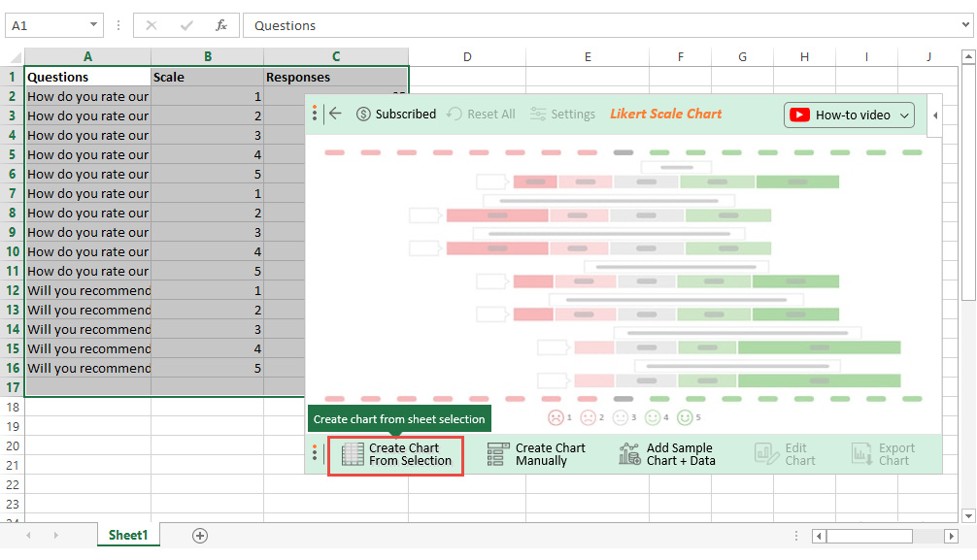Image resolution: width=977 pixels, height=560 pixels.
Task: Click the formula bar options dots
Action: [118, 25]
